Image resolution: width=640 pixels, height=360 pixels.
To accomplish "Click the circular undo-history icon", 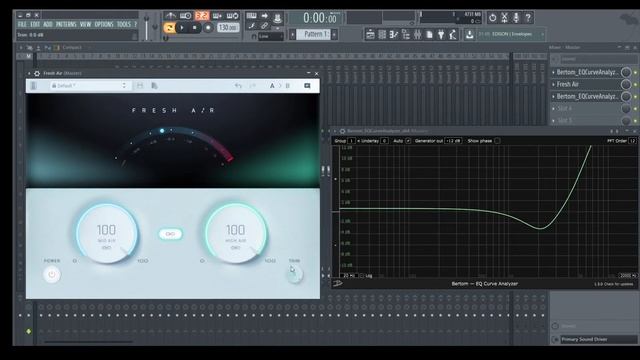I will pos(493,18).
